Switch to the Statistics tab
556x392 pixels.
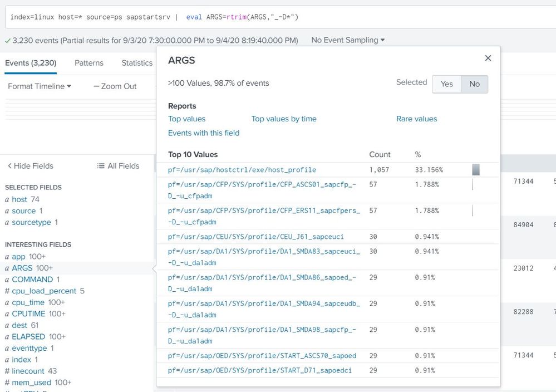[137, 63]
